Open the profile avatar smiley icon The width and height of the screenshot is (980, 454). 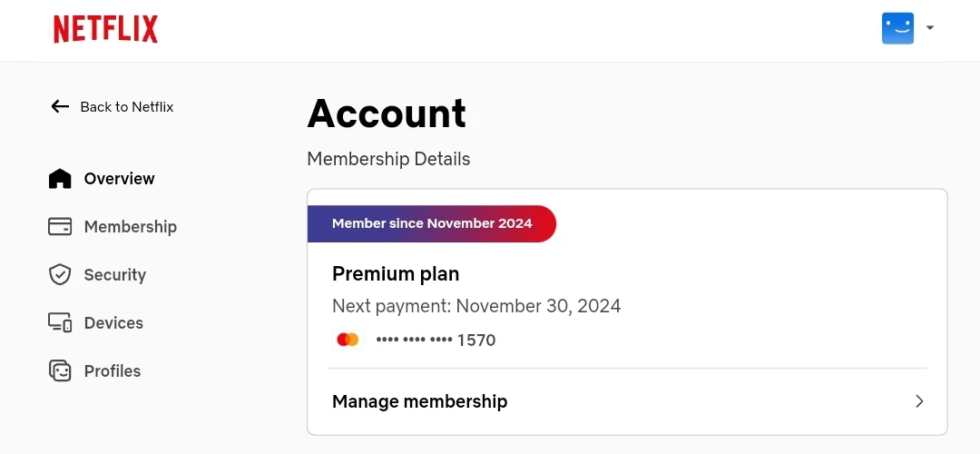pos(897,28)
